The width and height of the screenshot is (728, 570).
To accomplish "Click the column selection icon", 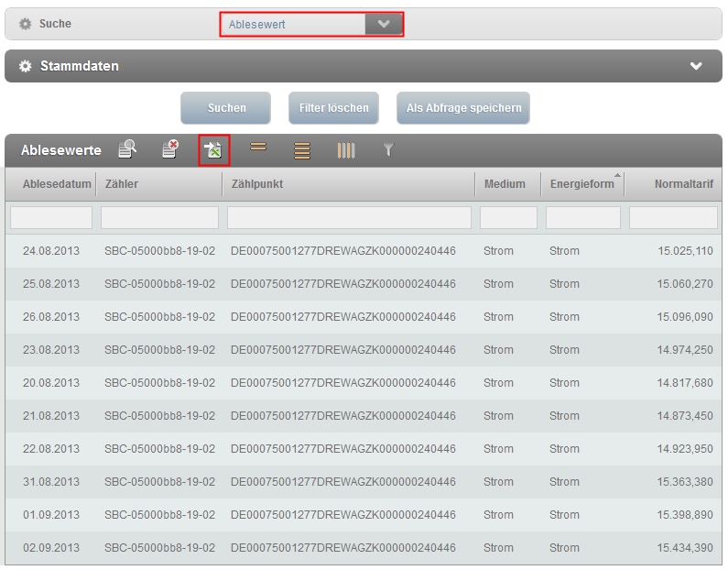I will (345, 150).
